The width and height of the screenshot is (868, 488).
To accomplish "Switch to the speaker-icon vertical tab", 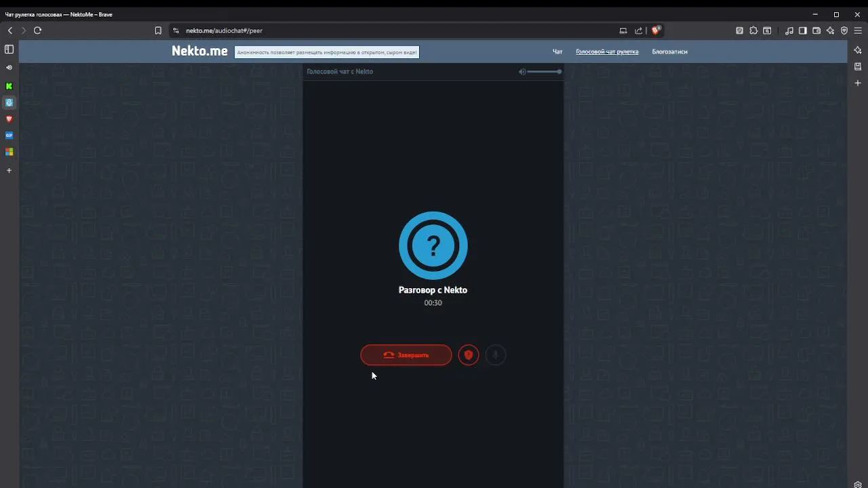I will (x=9, y=68).
